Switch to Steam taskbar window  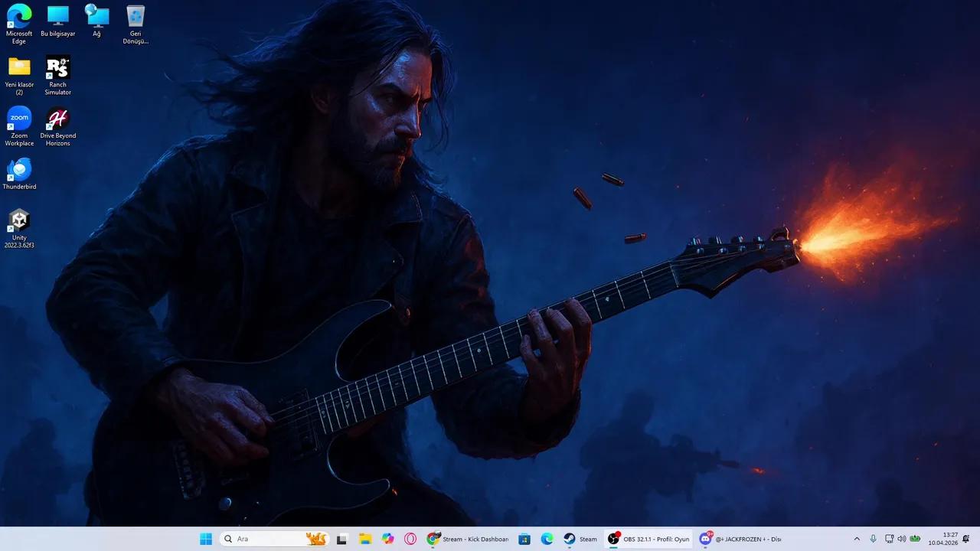pyautogui.click(x=580, y=539)
